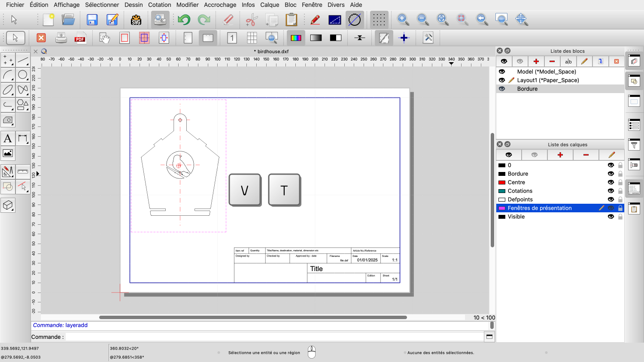Viewport: 644px width, 362px height.
Task: Click the zoom pan arrows icon
Action: pyautogui.click(x=521, y=19)
